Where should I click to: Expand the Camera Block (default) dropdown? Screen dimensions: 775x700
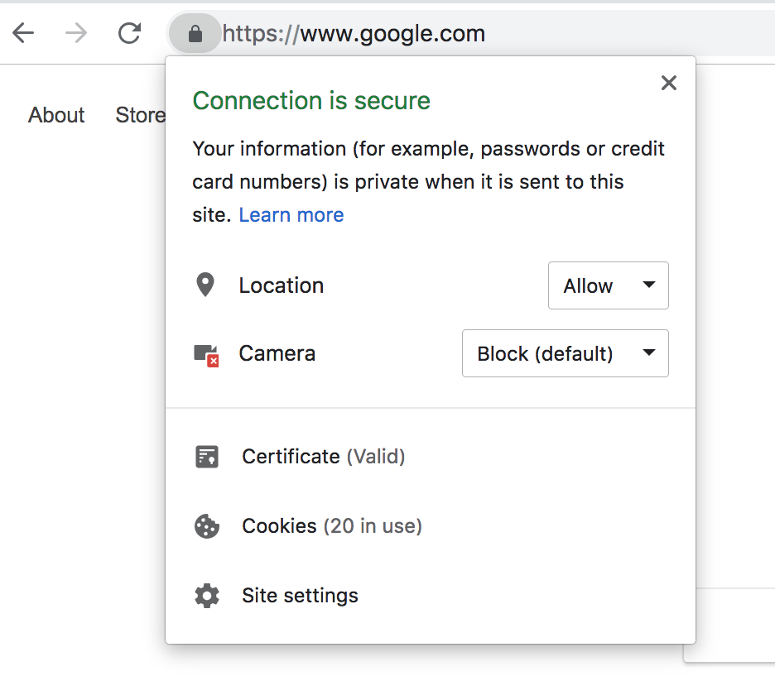(565, 354)
